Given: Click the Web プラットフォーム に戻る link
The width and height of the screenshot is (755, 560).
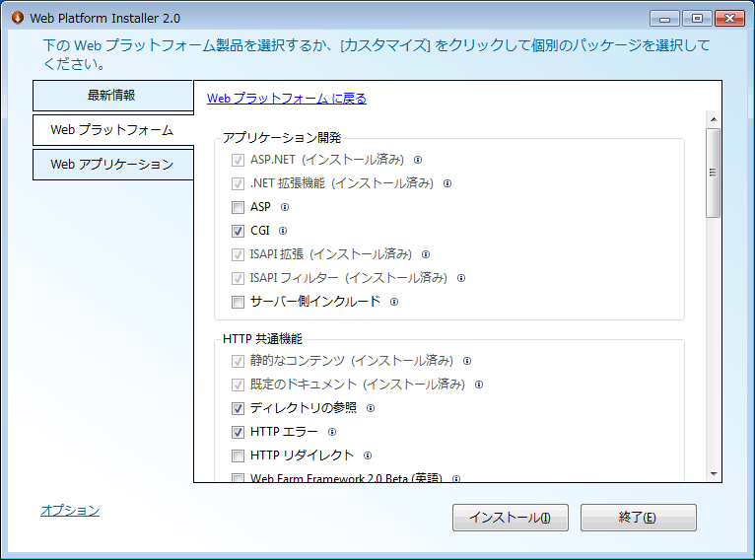Looking at the screenshot, I should (287, 99).
